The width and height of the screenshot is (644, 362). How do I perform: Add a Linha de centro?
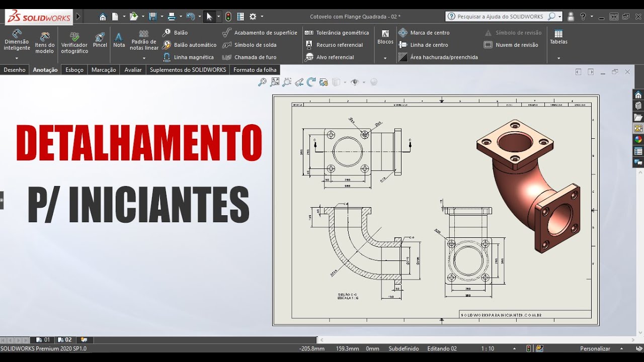point(423,45)
